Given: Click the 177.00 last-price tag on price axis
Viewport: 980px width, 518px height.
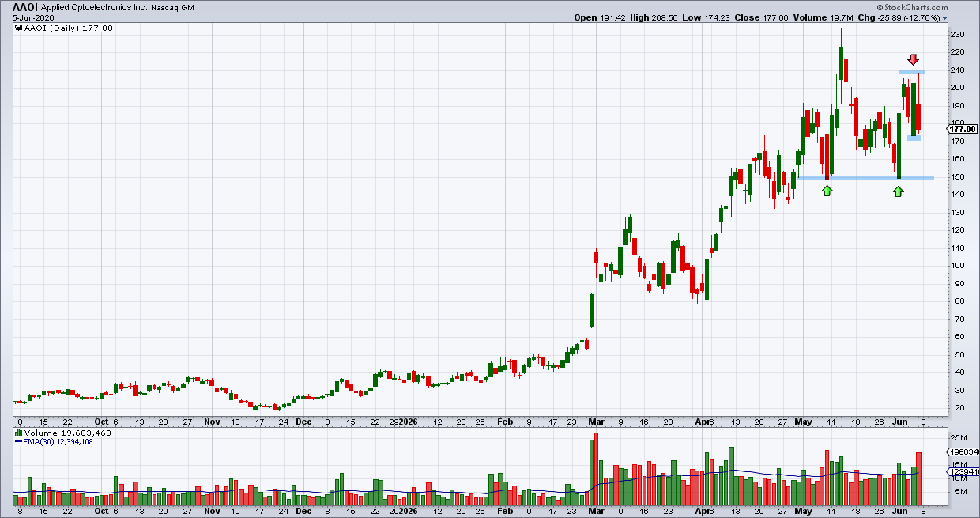Looking at the screenshot, I should click(x=963, y=129).
